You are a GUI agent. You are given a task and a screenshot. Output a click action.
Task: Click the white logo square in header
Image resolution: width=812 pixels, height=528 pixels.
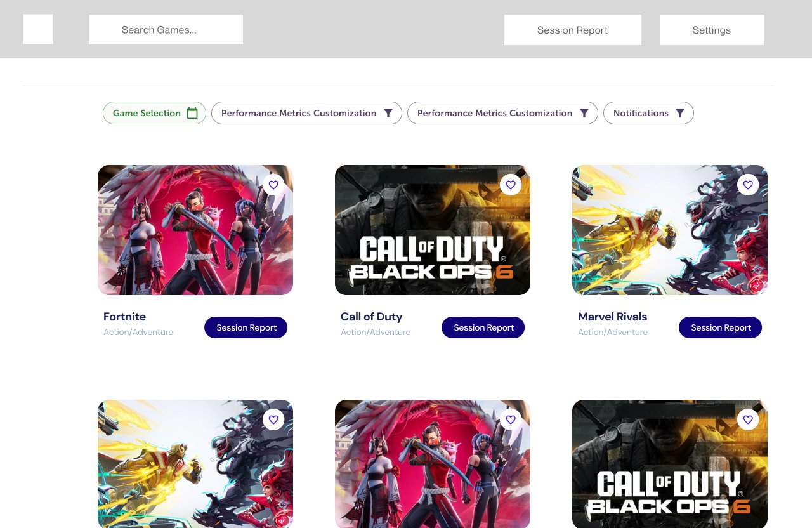click(x=38, y=29)
